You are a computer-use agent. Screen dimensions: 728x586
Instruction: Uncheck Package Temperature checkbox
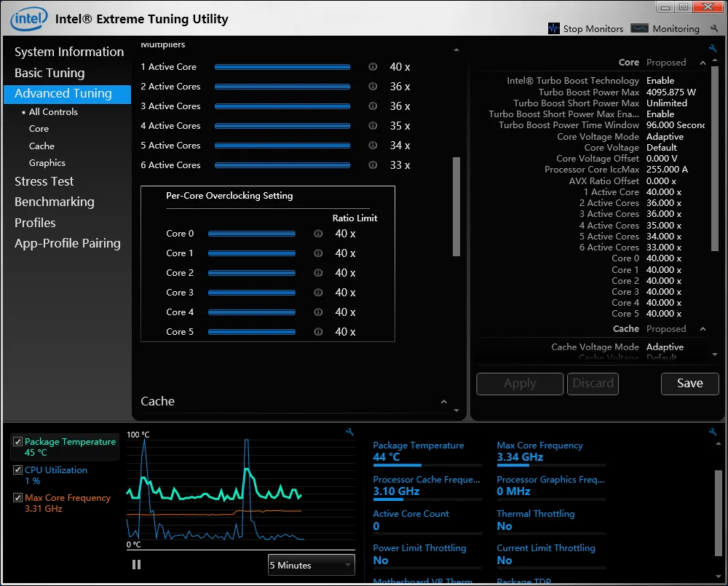click(x=18, y=442)
